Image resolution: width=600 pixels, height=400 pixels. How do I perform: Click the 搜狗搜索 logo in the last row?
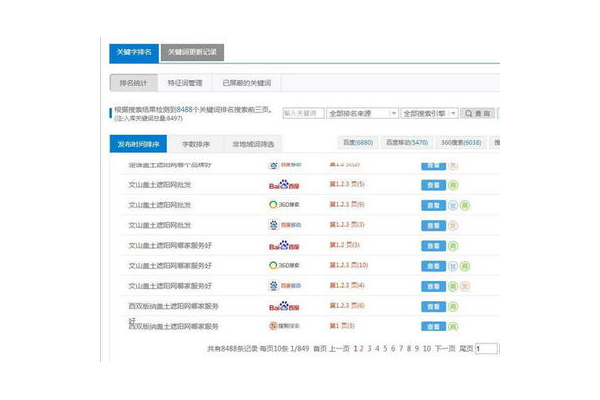click(285, 326)
